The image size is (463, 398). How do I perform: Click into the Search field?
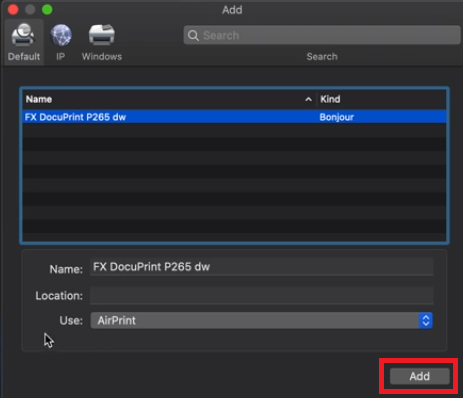[322, 35]
